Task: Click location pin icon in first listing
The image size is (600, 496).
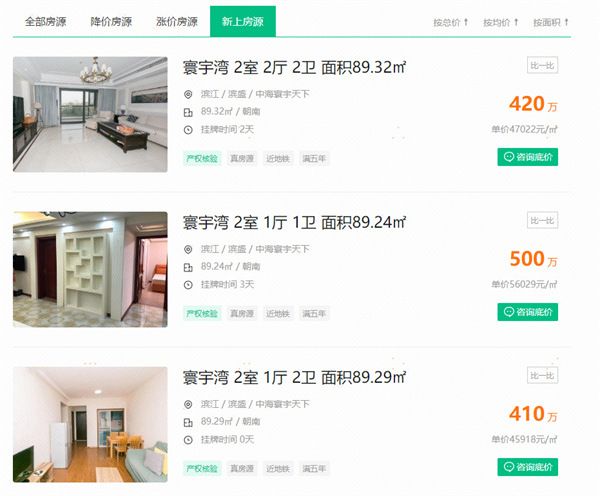Action: [188, 94]
